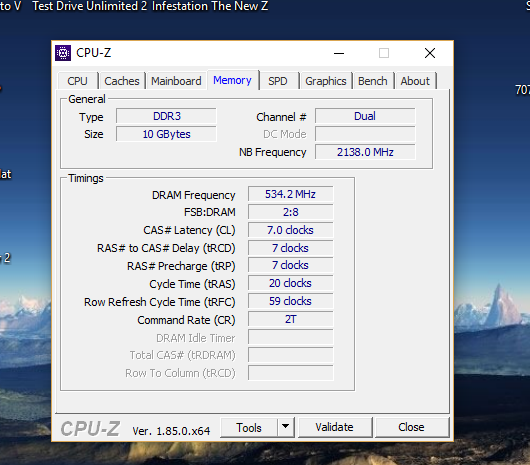Click the empty DRAM Idle Timer field
Image resolution: width=530 pixels, height=465 pixels.
(291, 337)
